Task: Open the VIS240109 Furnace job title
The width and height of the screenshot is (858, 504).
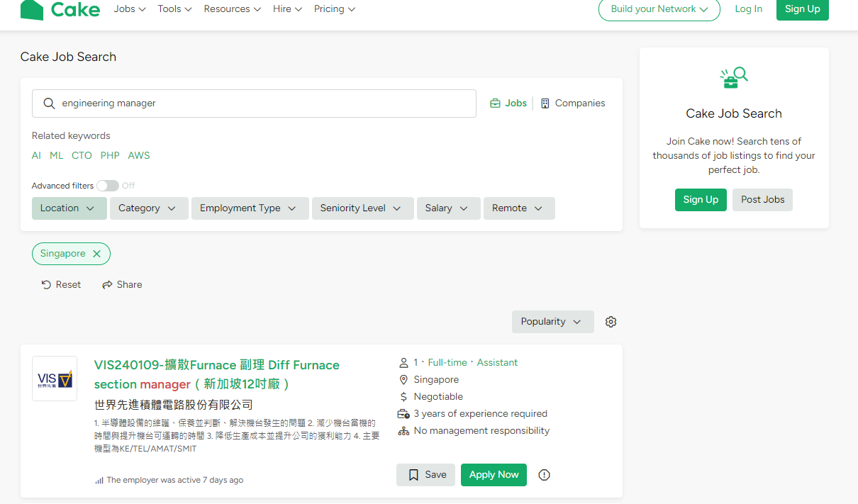Action: [217, 374]
